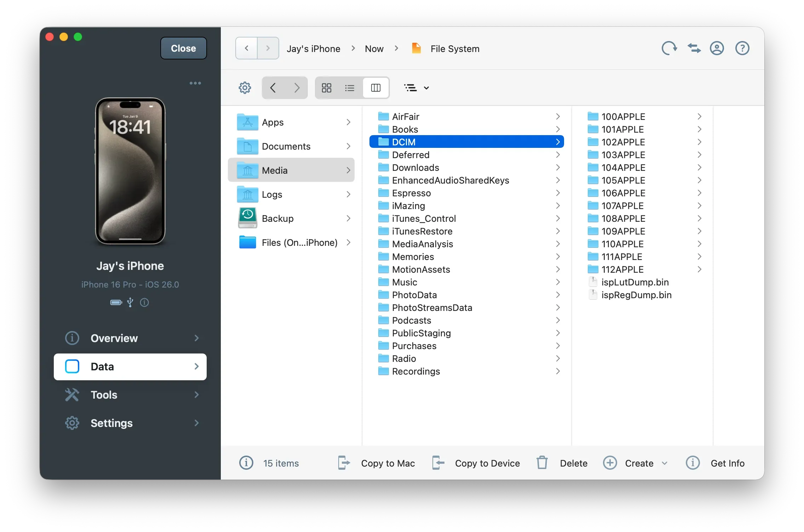Open the more options ellipsis above the phone preview

click(195, 83)
